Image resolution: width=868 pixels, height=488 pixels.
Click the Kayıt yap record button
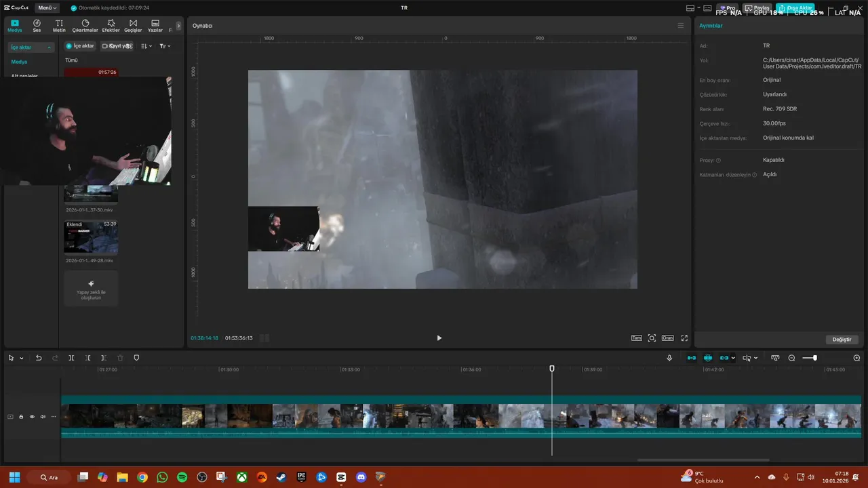[116, 46]
